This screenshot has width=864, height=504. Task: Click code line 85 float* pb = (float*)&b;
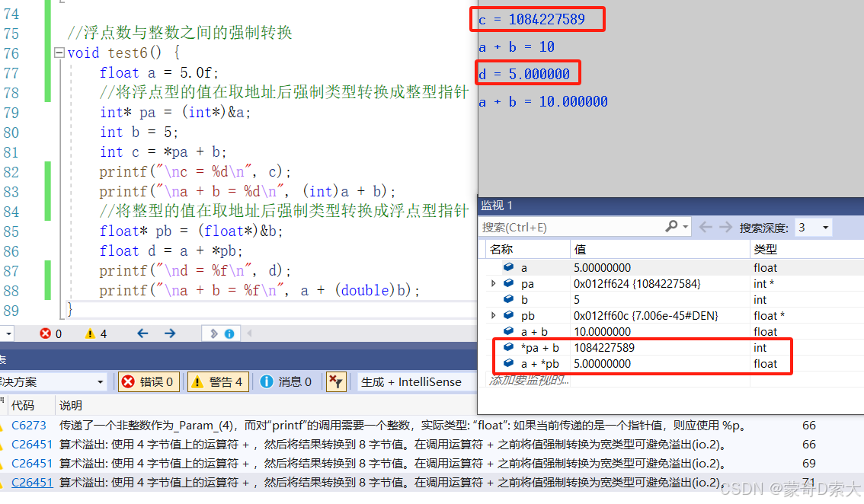point(191,231)
